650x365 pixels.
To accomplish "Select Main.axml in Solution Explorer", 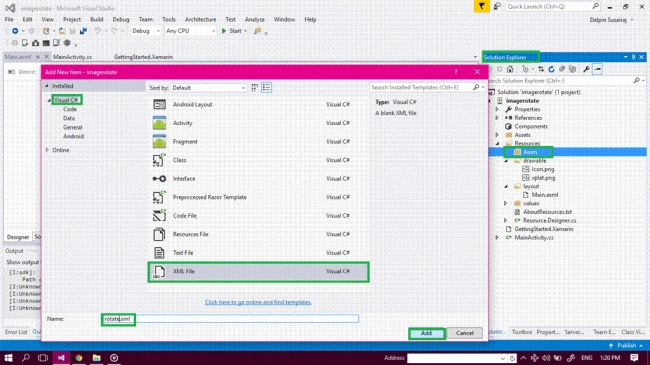I will (545, 195).
